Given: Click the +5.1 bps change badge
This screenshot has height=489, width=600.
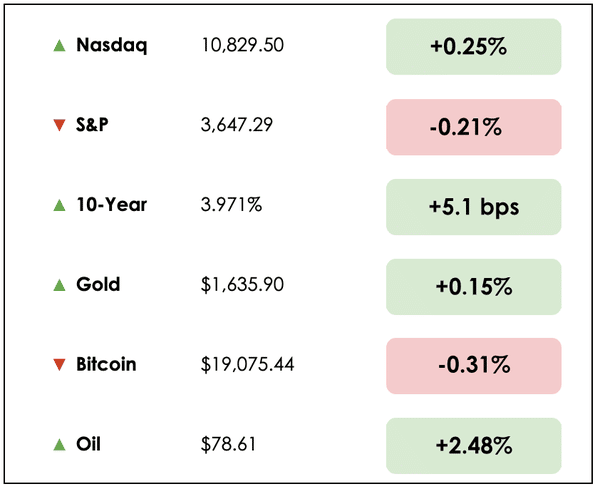Looking at the screenshot, I should (473, 206).
